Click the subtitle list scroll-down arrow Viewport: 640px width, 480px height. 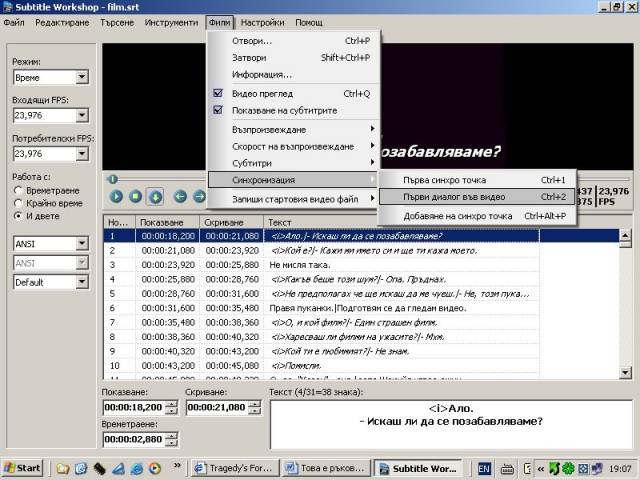tap(625, 372)
